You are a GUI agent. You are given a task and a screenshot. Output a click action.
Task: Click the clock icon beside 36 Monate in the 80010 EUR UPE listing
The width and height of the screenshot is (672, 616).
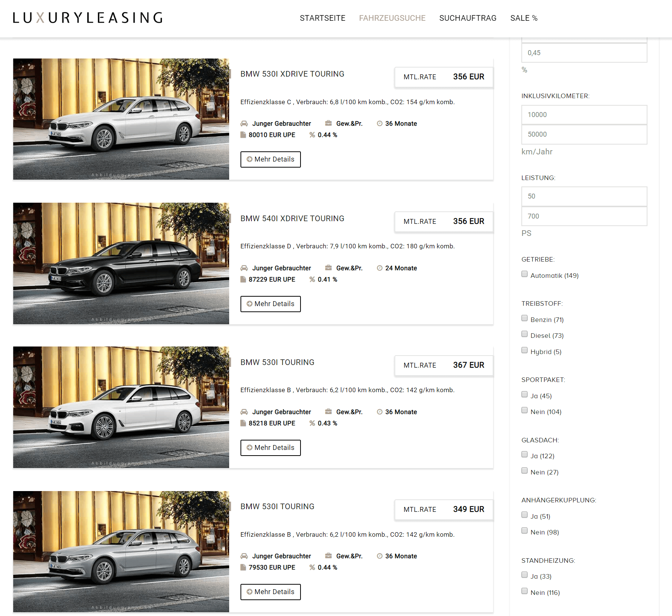[x=380, y=123]
